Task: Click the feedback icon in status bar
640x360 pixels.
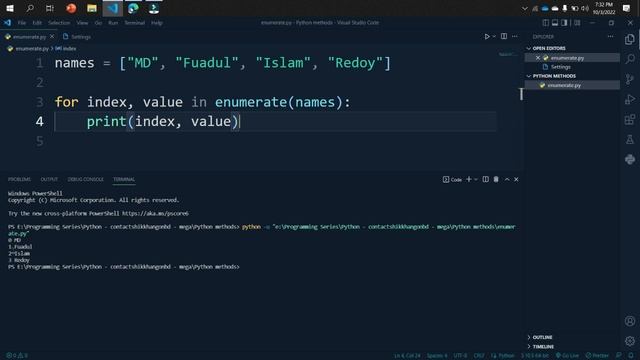Action: pyautogui.click(x=619, y=356)
